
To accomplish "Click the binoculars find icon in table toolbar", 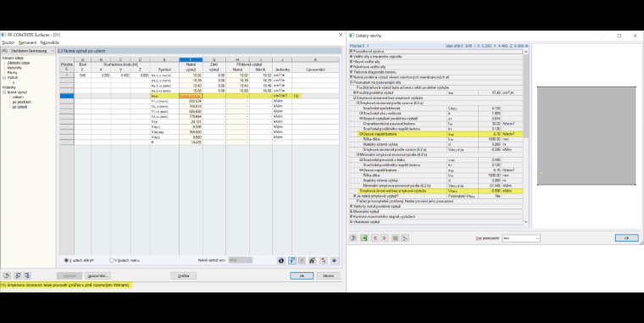I will (313, 260).
